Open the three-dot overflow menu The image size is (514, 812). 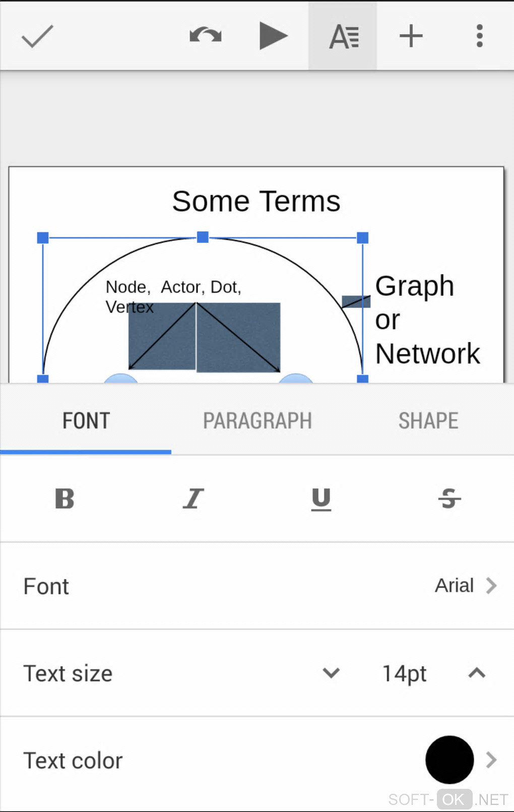point(479,36)
